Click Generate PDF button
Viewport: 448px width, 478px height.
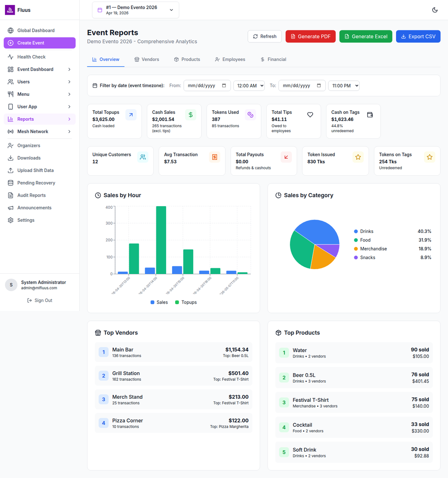point(310,37)
